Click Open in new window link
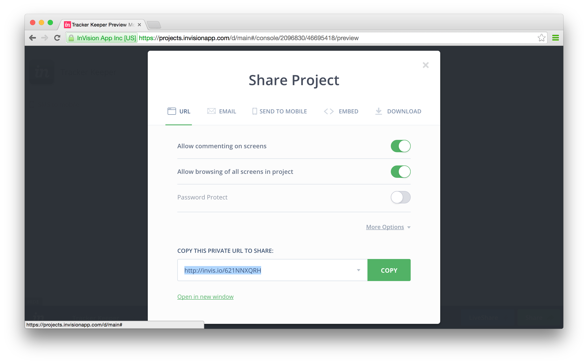 pos(205,296)
